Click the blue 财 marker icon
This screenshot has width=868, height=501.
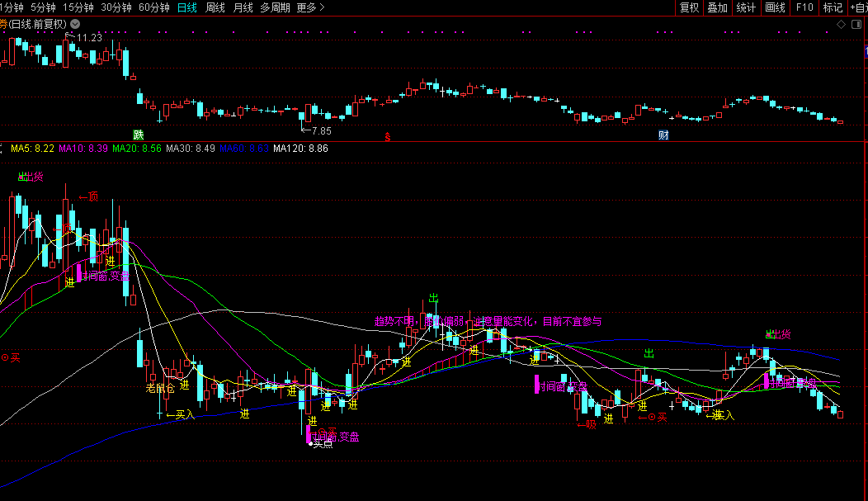[663, 135]
